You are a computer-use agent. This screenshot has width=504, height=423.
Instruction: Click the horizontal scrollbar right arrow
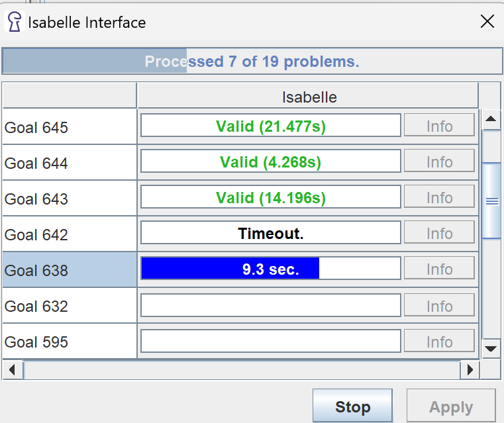(x=470, y=369)
